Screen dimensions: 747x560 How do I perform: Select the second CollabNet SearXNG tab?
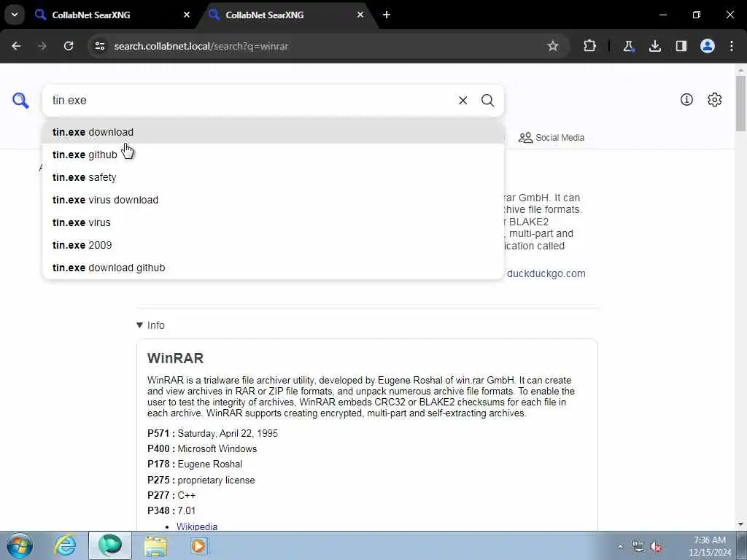click(286, 15)
